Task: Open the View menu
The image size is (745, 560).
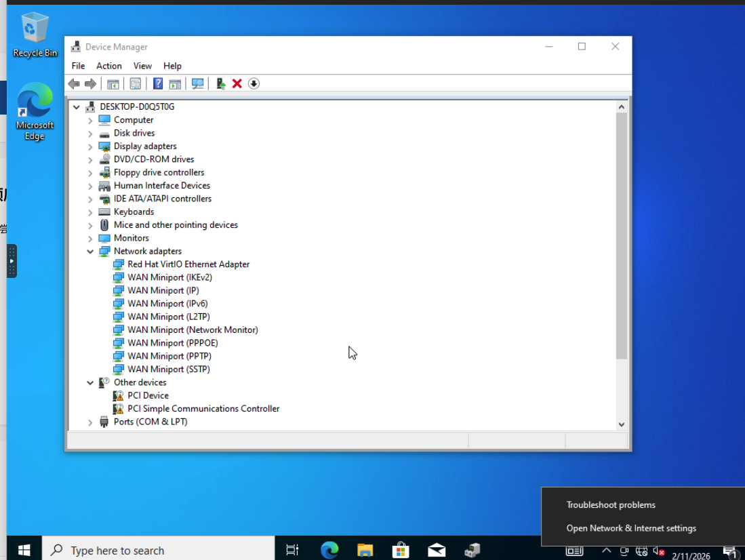Action: [142, 66]
